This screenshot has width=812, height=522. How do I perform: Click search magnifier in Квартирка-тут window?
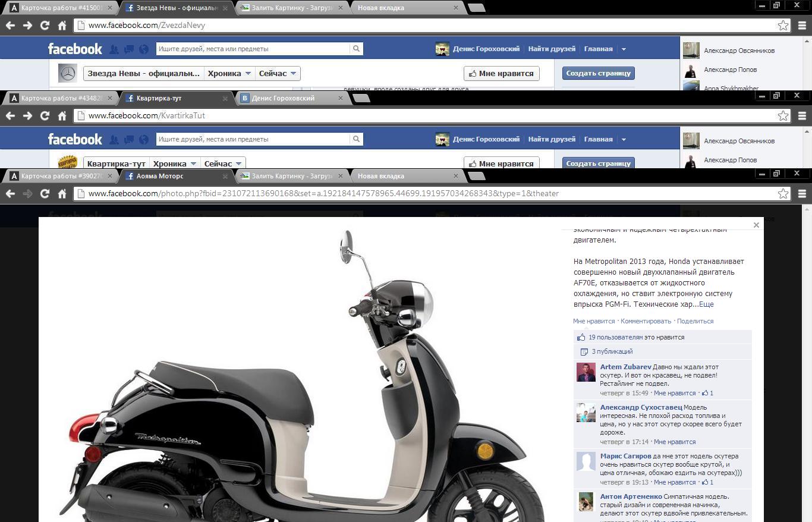356,139
